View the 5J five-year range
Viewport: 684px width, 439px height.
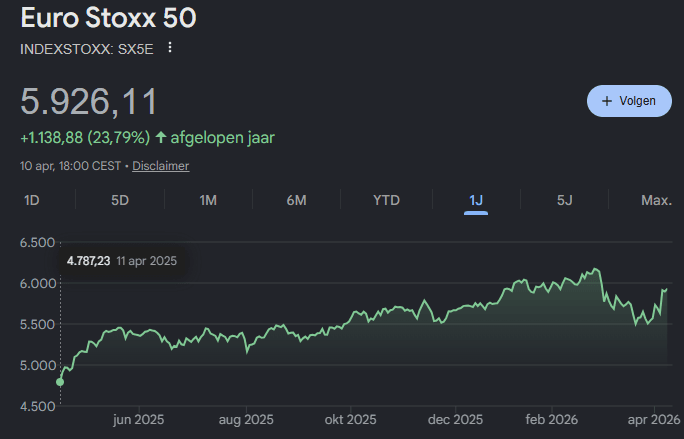tap(564, 200)
